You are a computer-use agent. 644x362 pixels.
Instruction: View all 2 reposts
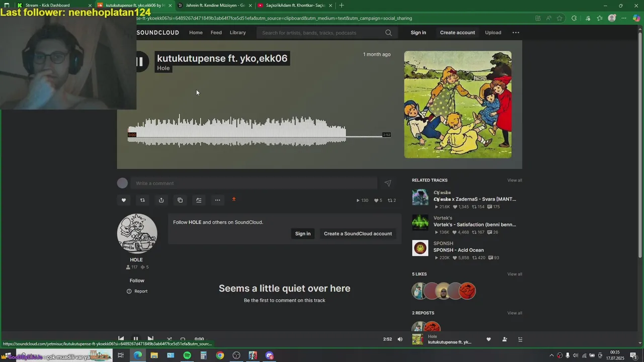point(515,313)
